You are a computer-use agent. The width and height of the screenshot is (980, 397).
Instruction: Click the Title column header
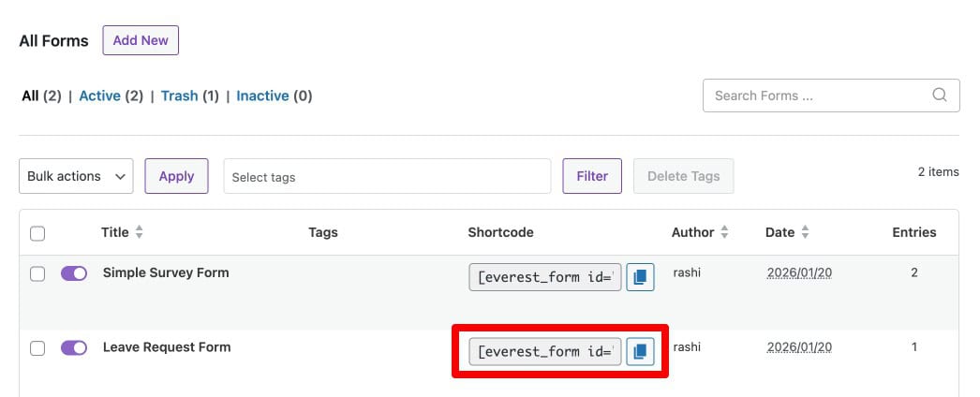[x=115, y=232]
